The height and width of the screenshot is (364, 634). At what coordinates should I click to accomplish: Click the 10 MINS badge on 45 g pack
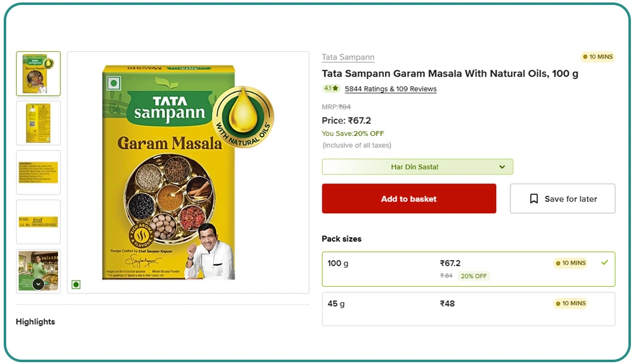click(570, 303)
